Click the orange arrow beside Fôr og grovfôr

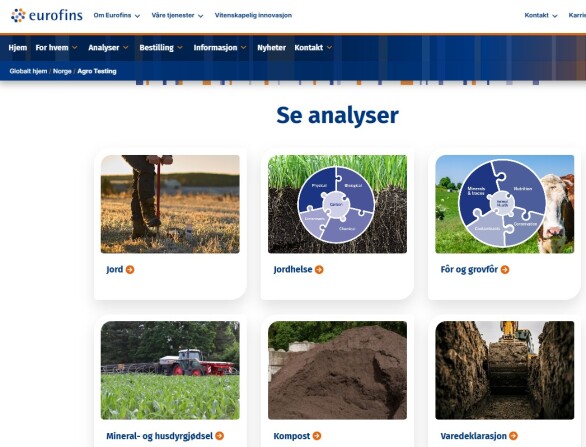pyautogui.click(x=505, y=269)
